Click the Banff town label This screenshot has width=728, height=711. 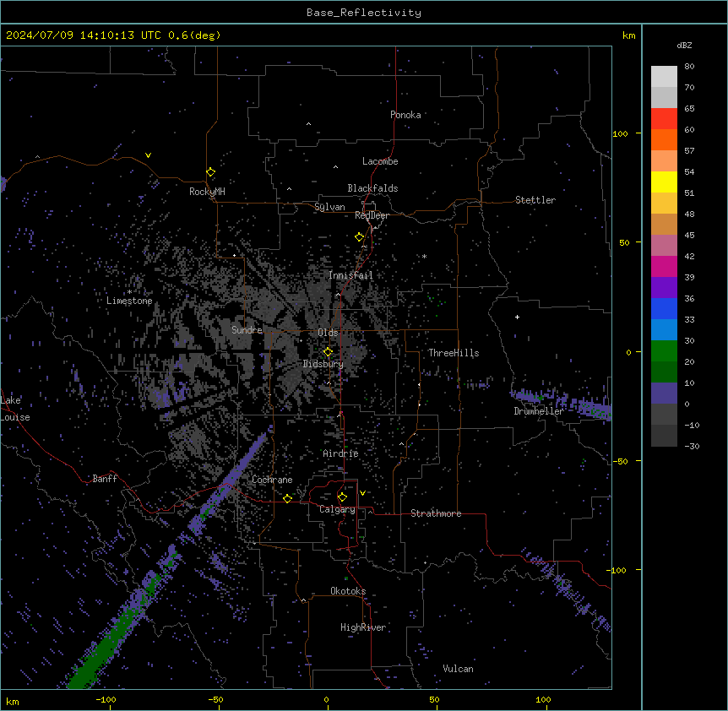coord(105,479)
